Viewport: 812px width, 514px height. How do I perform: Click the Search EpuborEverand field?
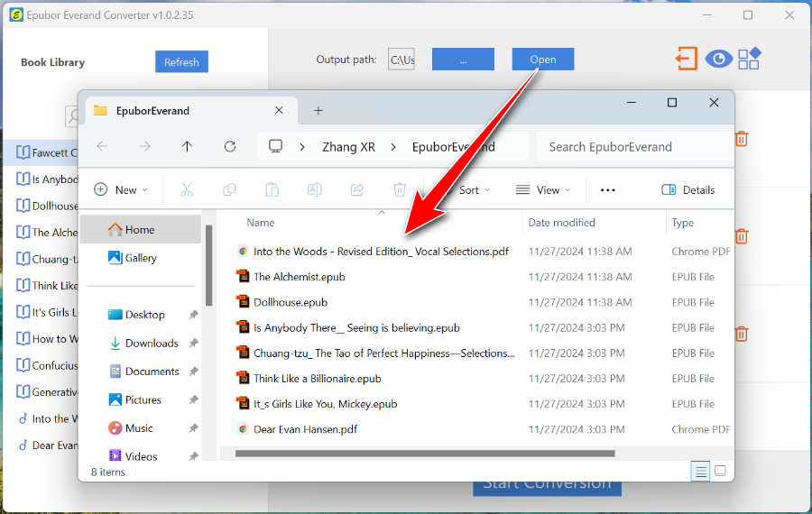[635, 147]
